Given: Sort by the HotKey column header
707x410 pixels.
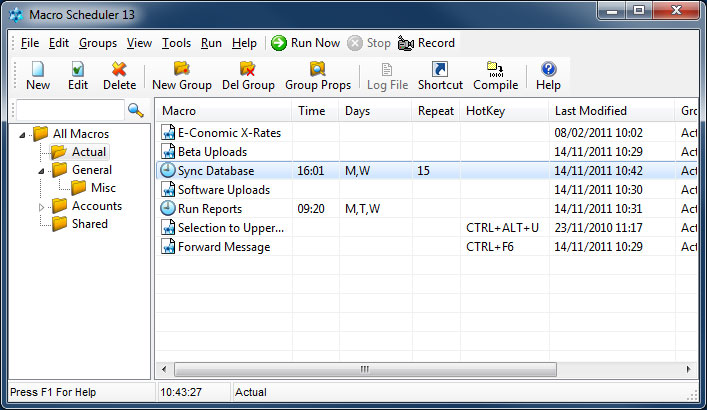Looking at the screenshot, I should point(505,111).
